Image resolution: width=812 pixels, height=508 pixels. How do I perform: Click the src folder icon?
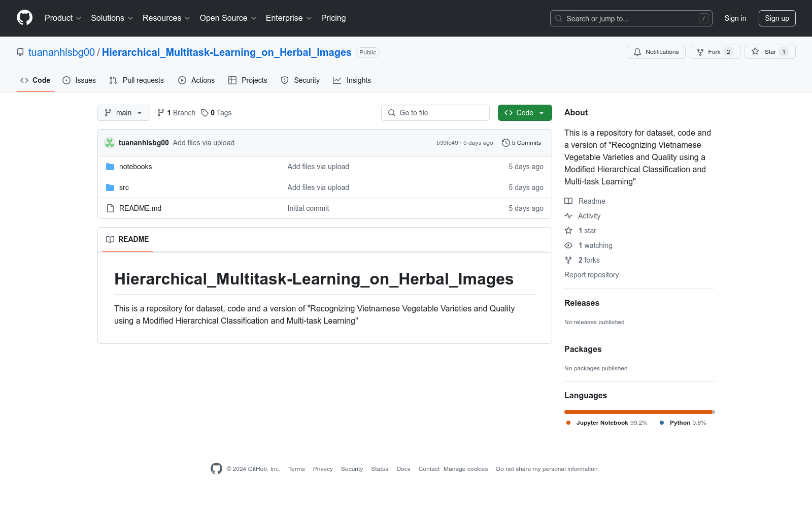110,187
